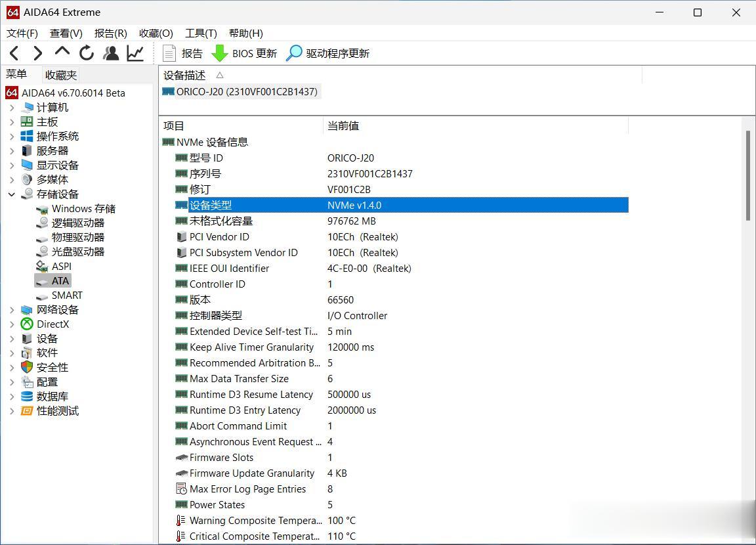
Task: Click the 主板 motherboard icon in the tree
Action: (x=27, y=121)
